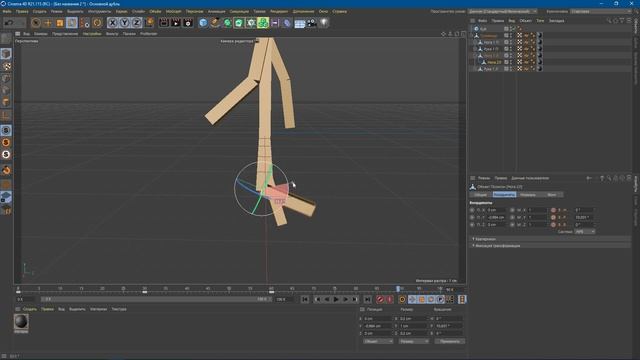The width and height of the screenshot is (640, 360).
Task: Click the coordinate system icon
Action: pos(149,23)
